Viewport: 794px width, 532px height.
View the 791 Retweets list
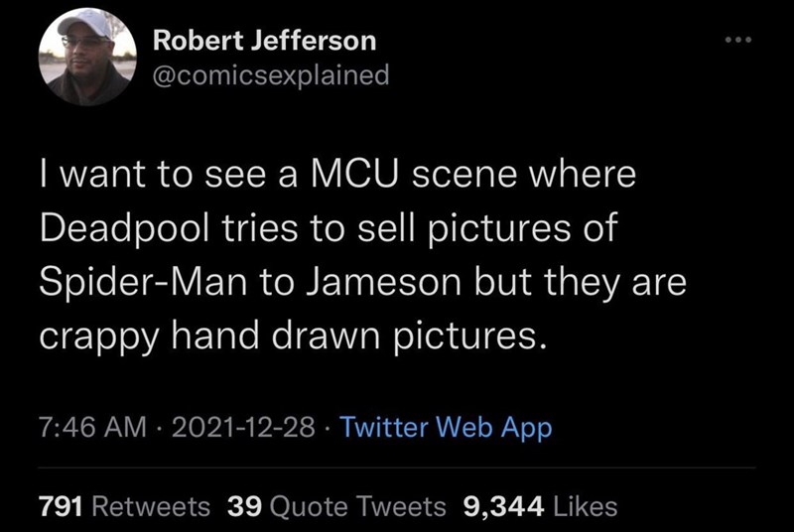[x=124, y=506]
